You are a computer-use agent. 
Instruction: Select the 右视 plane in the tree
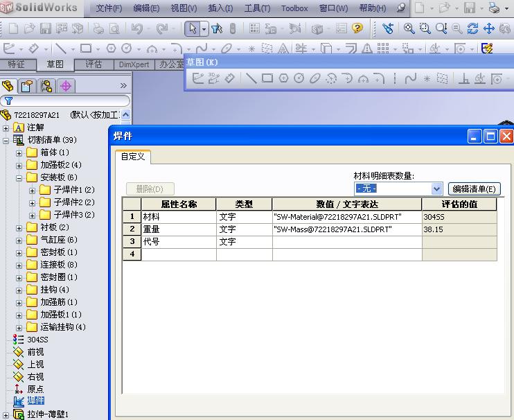(35, 377)
